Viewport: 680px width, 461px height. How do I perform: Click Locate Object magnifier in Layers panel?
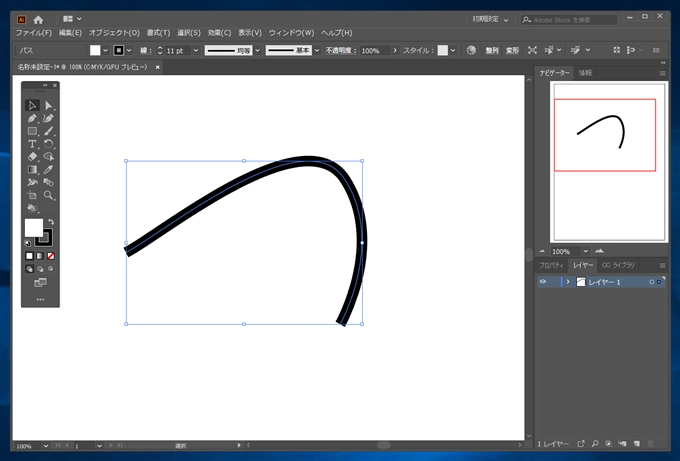click(x=595, y=444)
